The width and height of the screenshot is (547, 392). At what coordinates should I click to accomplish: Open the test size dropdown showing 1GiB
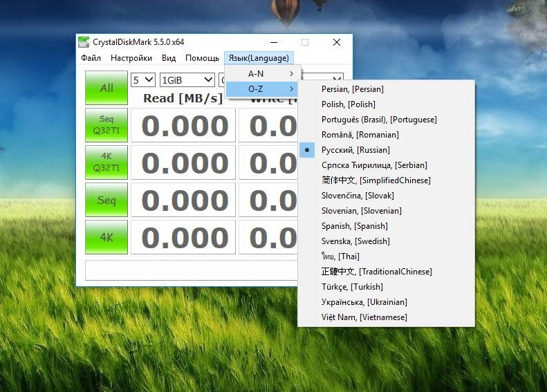pos(187,80)
